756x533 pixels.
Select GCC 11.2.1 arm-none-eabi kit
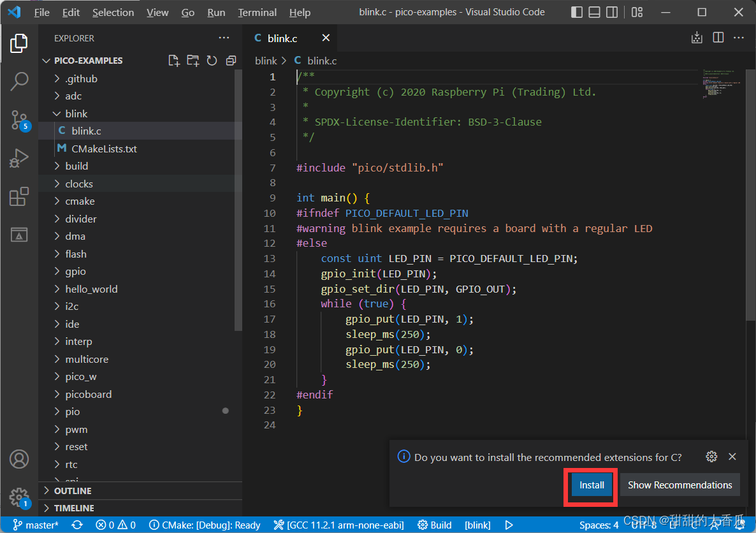pyautogui.click(x=339, y=525)
